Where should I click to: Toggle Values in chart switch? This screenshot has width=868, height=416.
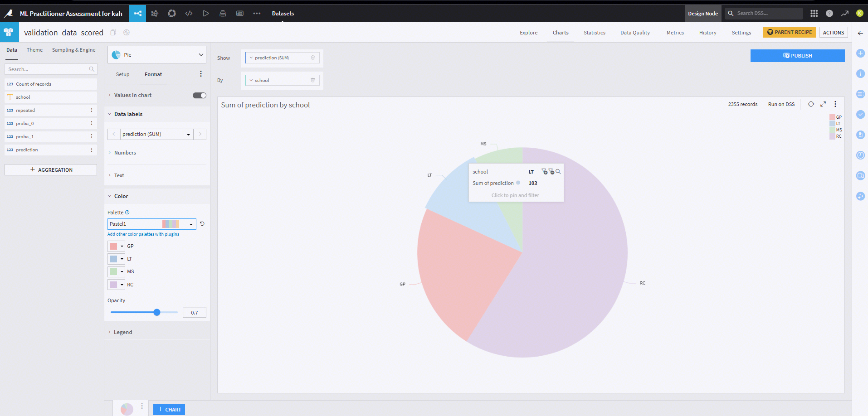coord(200,95)
